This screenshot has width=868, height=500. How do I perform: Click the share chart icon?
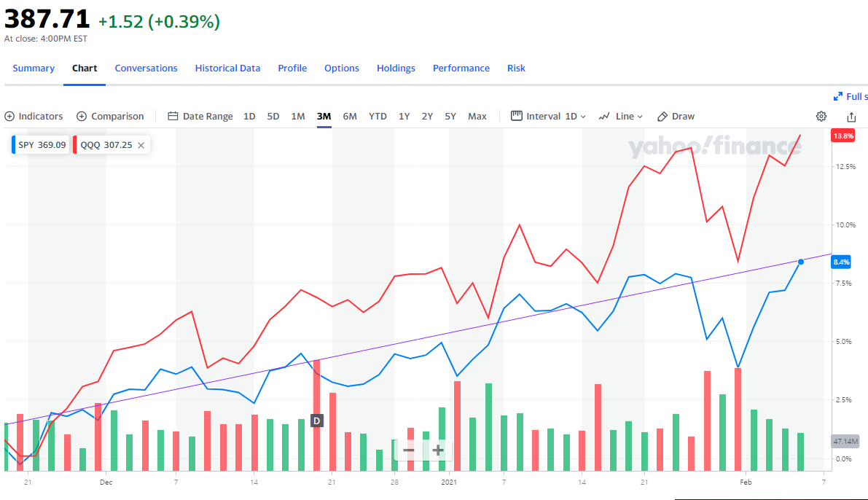point(851,117)
